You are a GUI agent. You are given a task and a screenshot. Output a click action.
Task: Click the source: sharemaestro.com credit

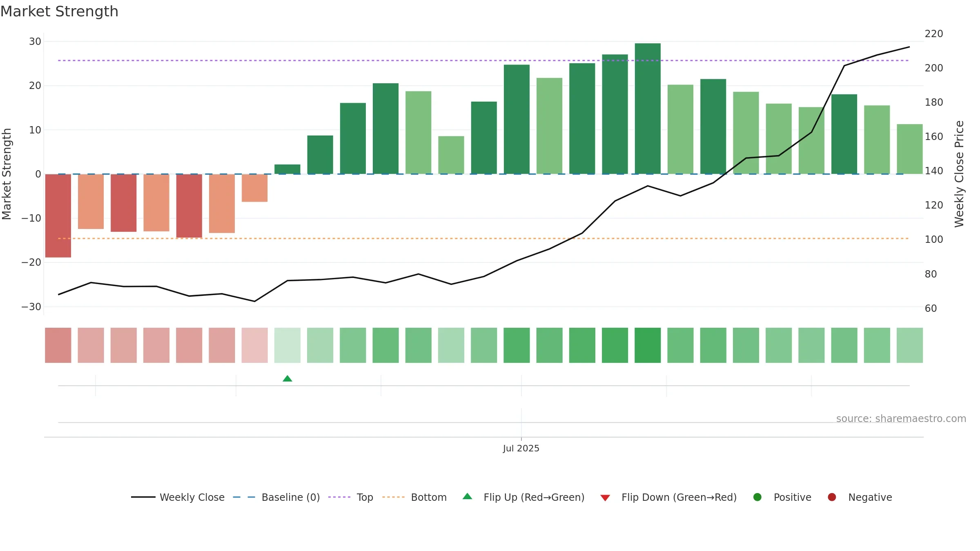(x=901, y=418)
